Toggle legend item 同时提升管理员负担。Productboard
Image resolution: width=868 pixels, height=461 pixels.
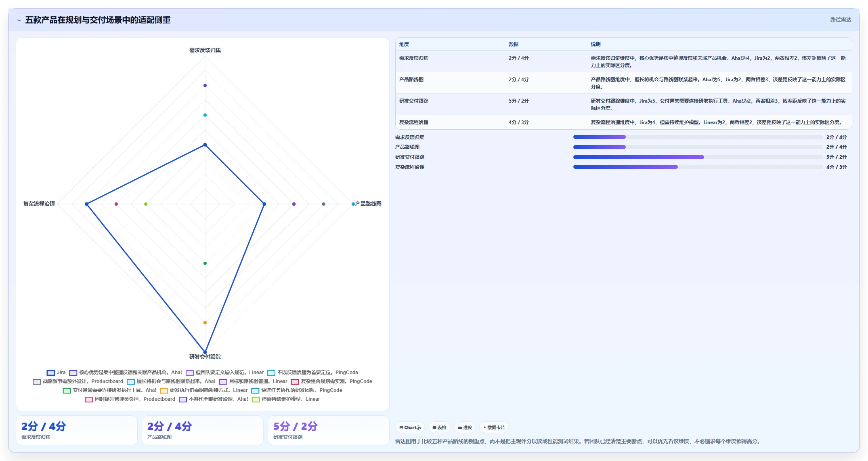(x=130, y=399)
